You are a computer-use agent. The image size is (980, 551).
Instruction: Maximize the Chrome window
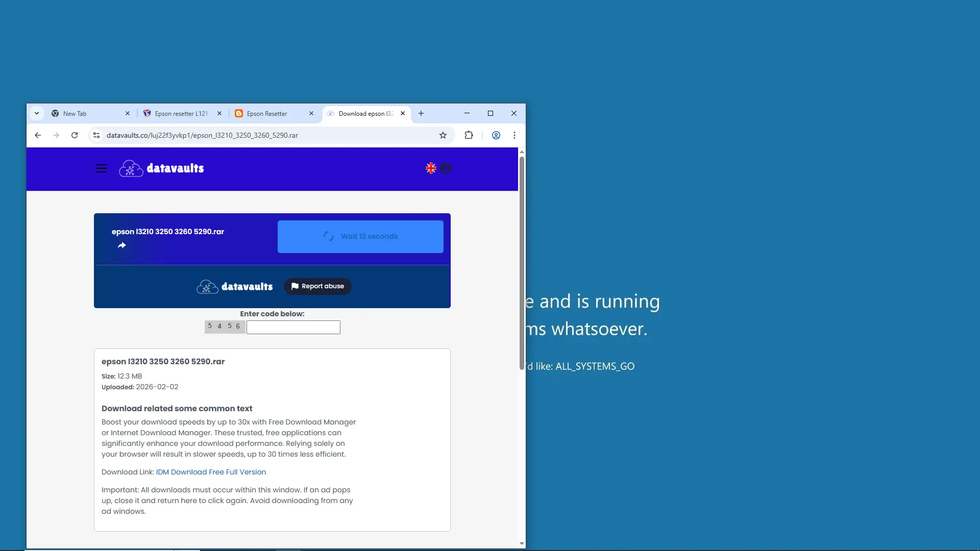click(491, 113)
